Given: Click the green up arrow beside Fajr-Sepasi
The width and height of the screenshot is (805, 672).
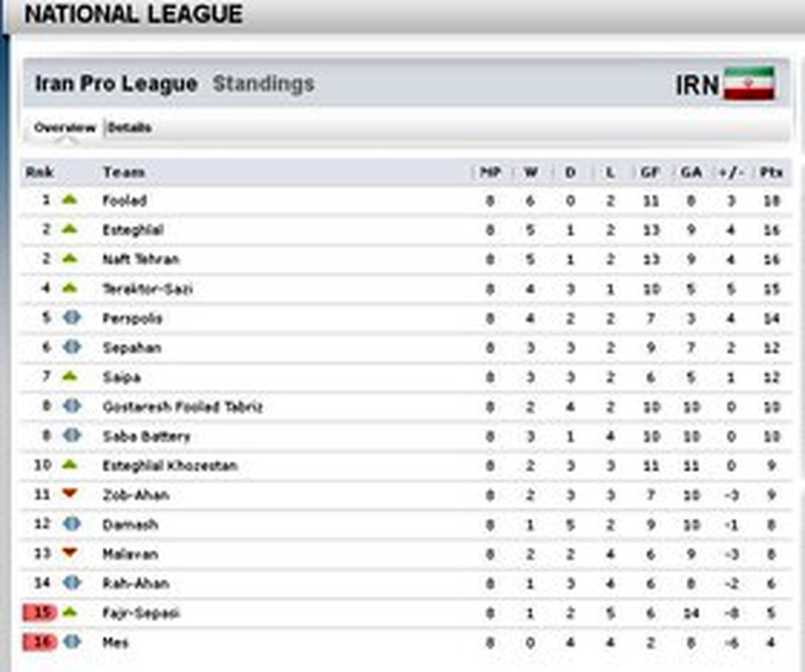Looking at the screenshot, I should (x=70, y=612).
